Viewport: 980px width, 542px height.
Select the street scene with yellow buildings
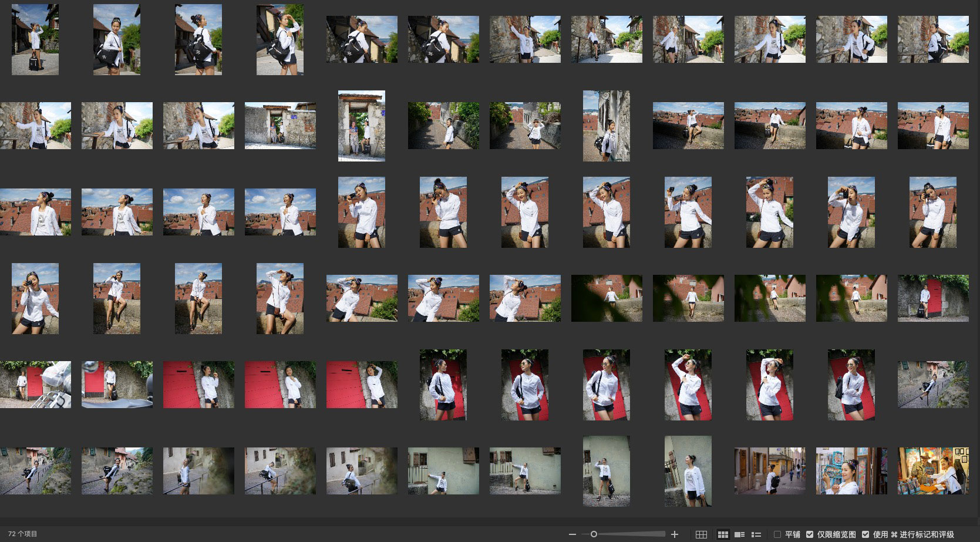coord(770,471)
